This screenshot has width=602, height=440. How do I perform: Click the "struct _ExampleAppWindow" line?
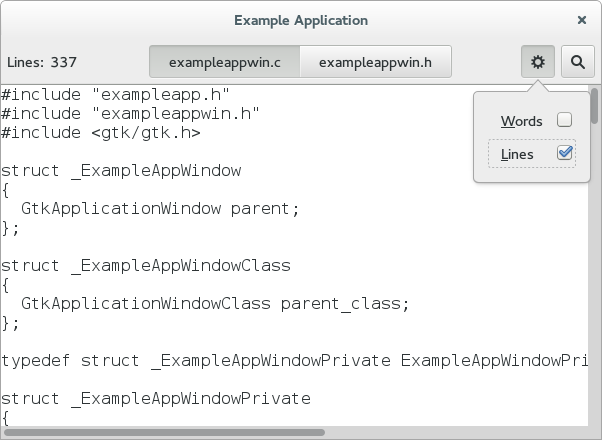120,170
